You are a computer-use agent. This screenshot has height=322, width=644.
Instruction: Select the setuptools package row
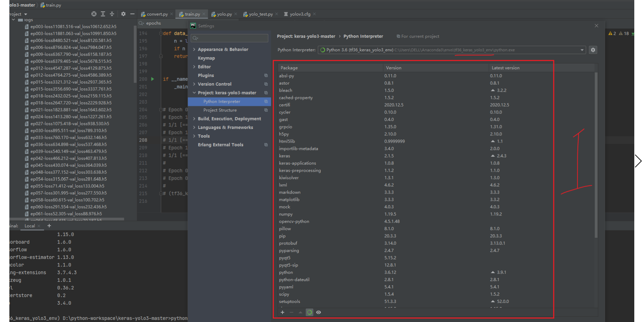pyautogui.click(x=436, y=302)
